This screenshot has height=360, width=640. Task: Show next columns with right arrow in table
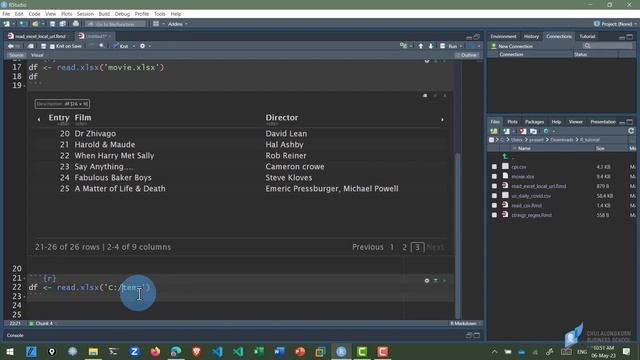pyautogui.click(x=442, y=120)
